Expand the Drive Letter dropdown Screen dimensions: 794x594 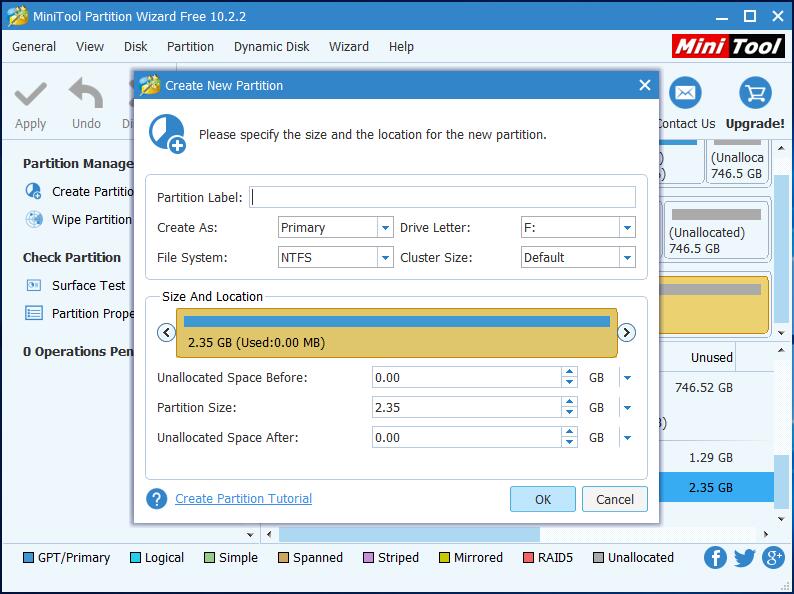tap(627, 227)
